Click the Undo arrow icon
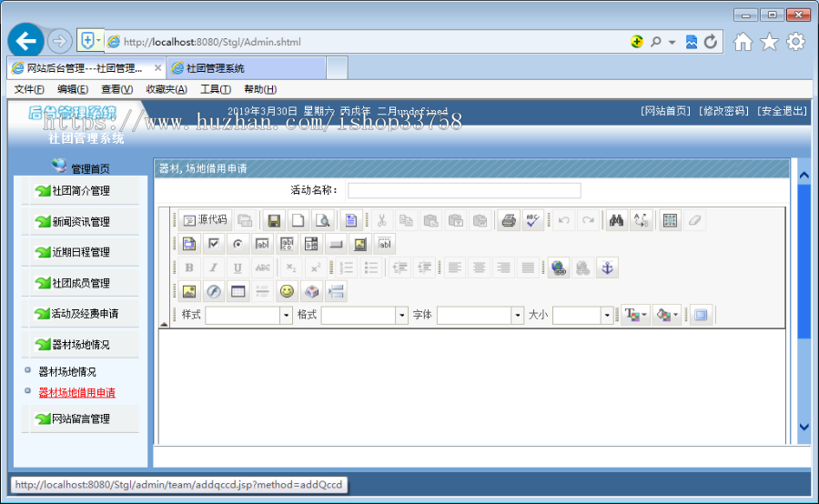 (563, 220)
